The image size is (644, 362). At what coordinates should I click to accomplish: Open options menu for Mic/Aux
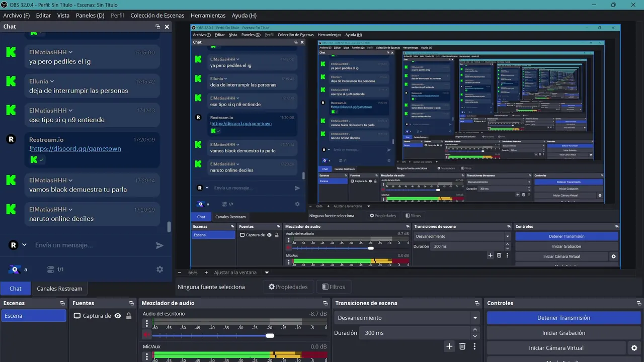[147, 356]
